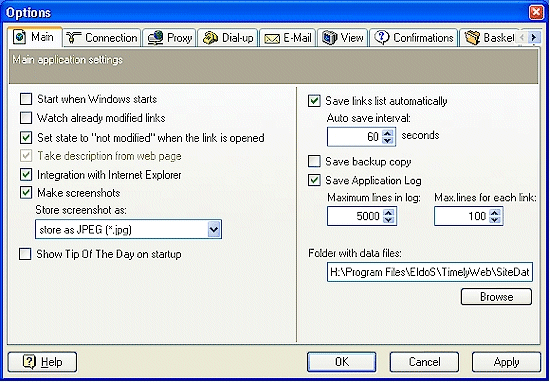
Task: Click the tab scroll left arrow
Action: 522,37
